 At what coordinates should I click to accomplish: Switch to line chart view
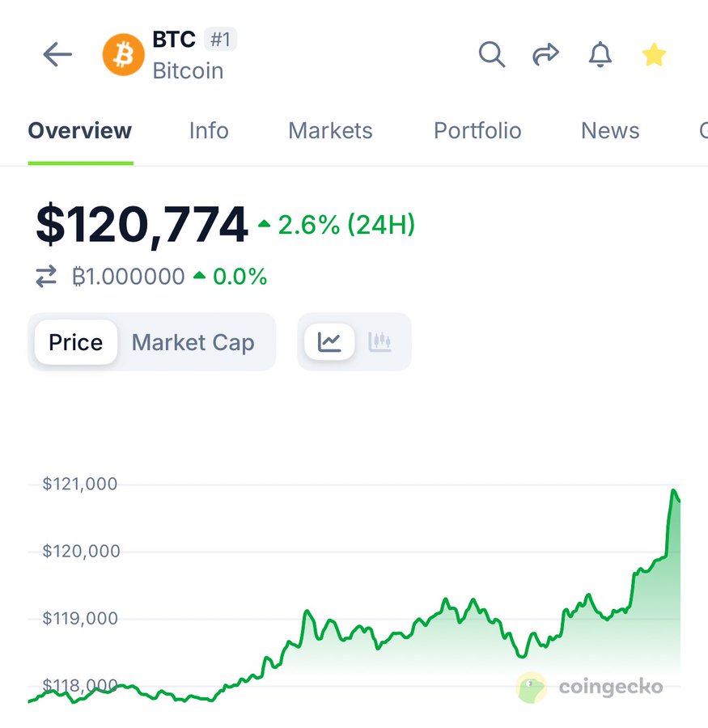point(329,342)
